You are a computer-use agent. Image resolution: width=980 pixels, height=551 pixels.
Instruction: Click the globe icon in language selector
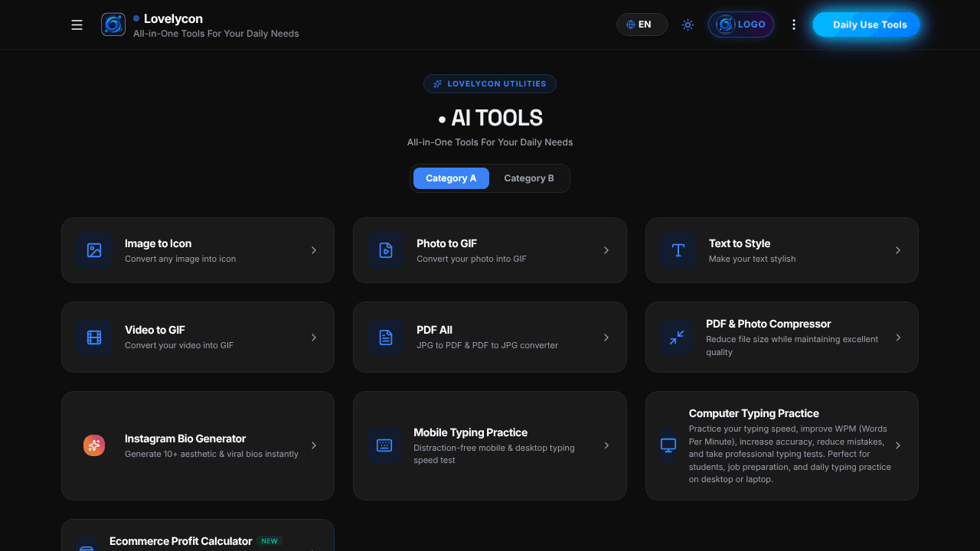click(631, 24)
